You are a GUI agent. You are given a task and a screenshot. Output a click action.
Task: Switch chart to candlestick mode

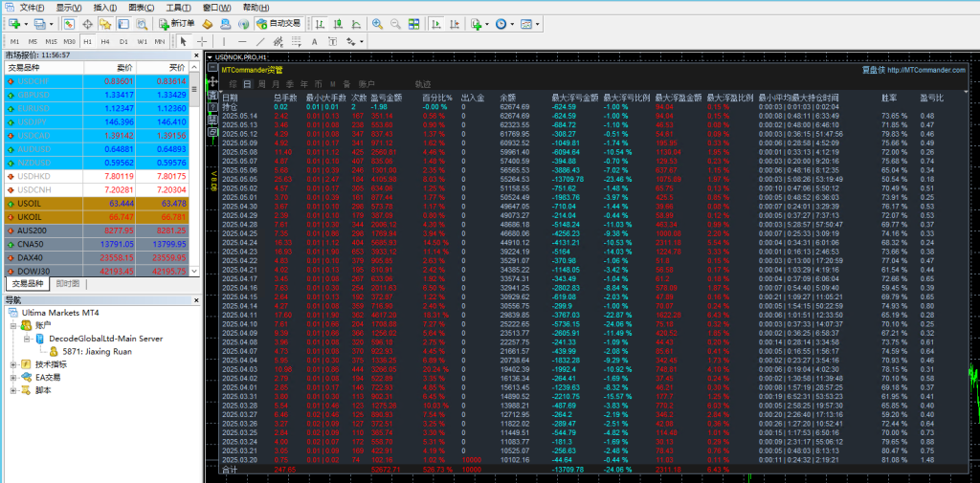point(338,24)
